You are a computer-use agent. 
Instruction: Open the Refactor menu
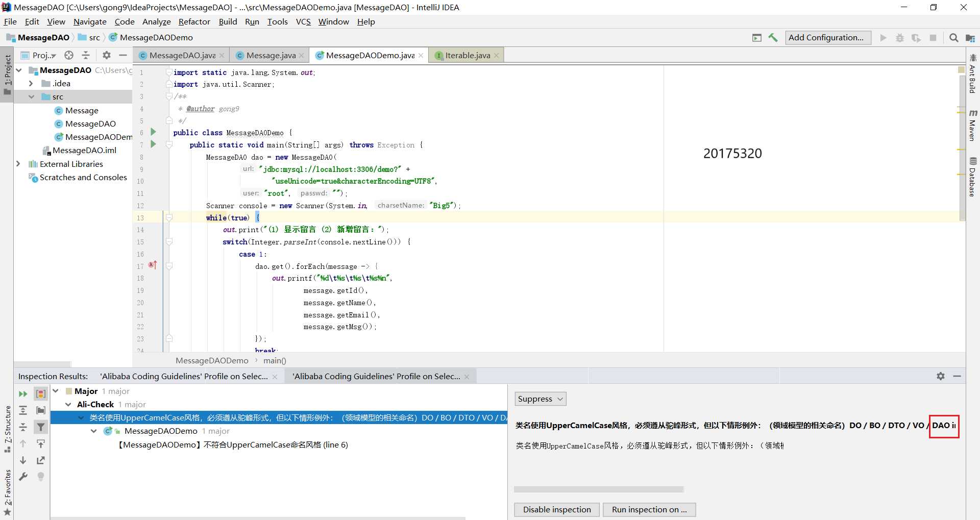coord(194,21)
